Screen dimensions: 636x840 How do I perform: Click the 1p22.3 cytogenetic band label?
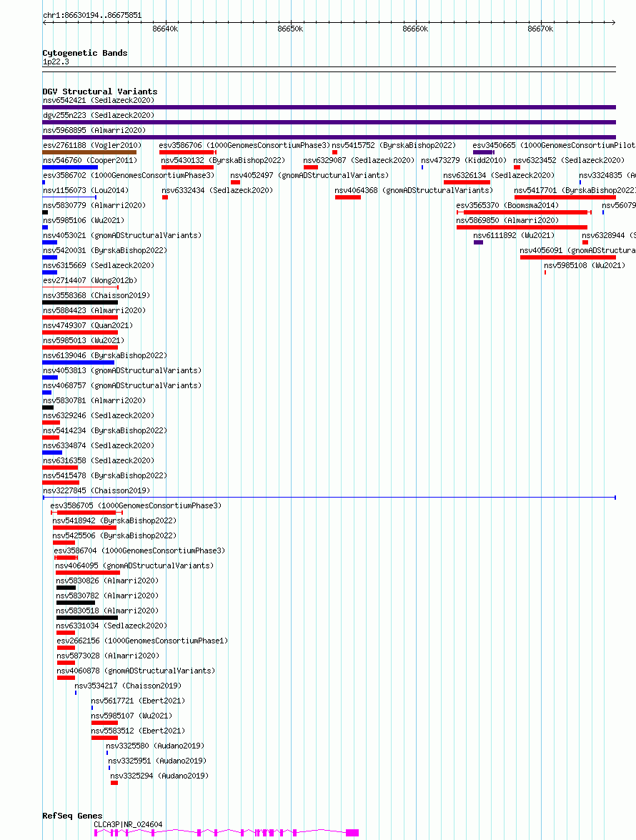[x=56, y=61]
